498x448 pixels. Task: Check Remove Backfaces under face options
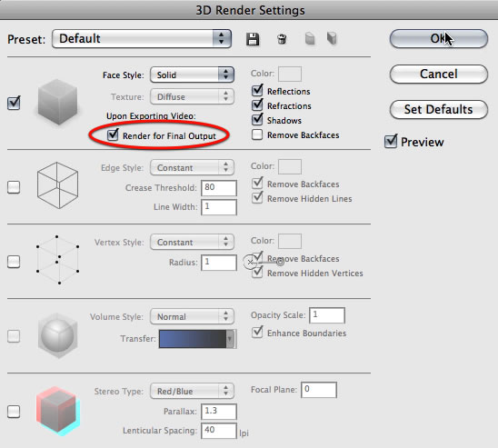(257, 134)
